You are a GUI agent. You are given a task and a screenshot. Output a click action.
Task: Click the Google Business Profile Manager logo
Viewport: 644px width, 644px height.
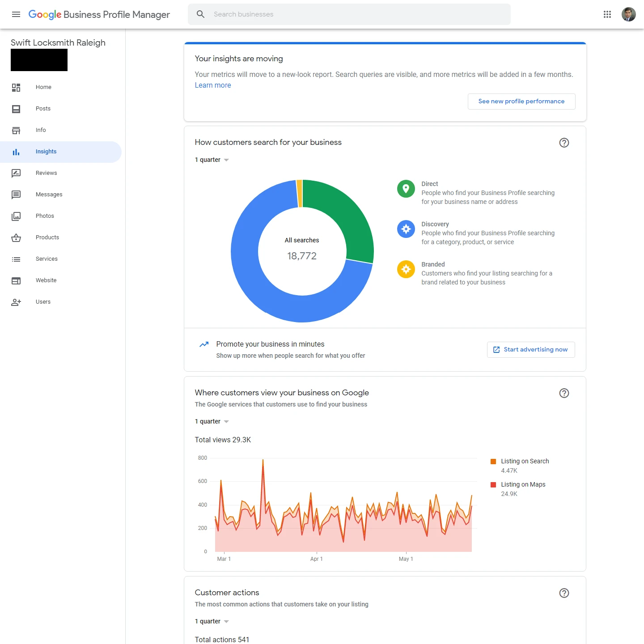[x=99, y=14]
